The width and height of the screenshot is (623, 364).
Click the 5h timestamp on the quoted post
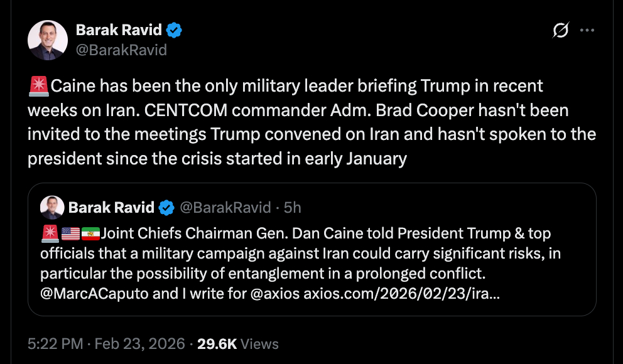point(293,207)
